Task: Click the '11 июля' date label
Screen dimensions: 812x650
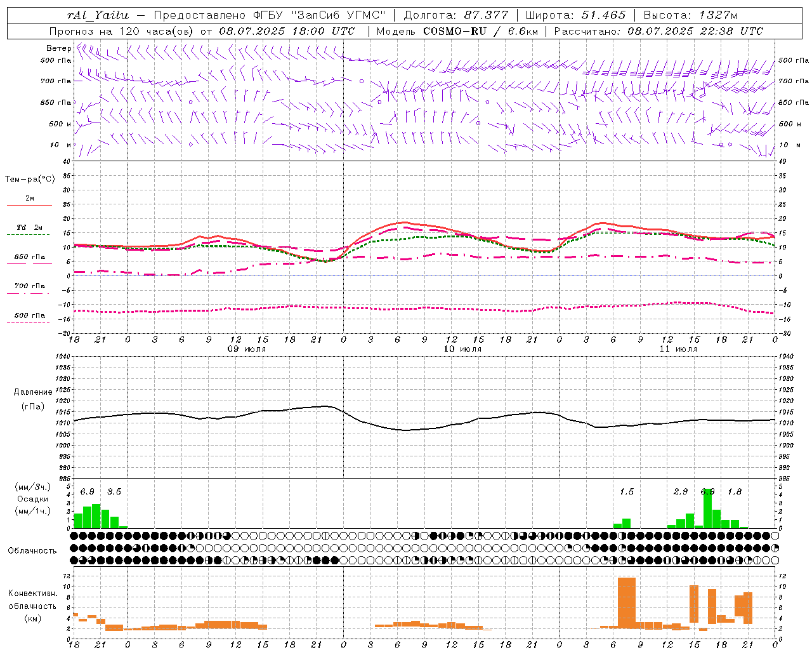Action: 678,349
